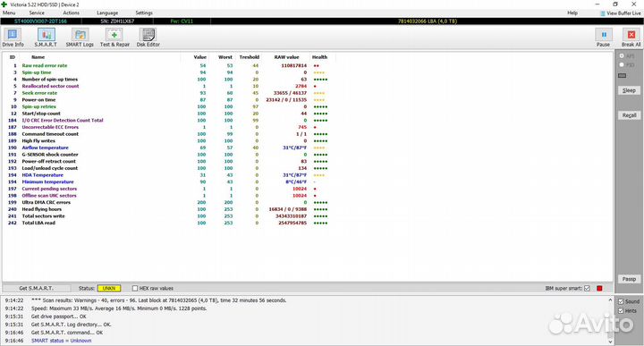This screenshot has height=346, width=644.
Task: Select the Current pending sectors row
Action: point(168,189)
